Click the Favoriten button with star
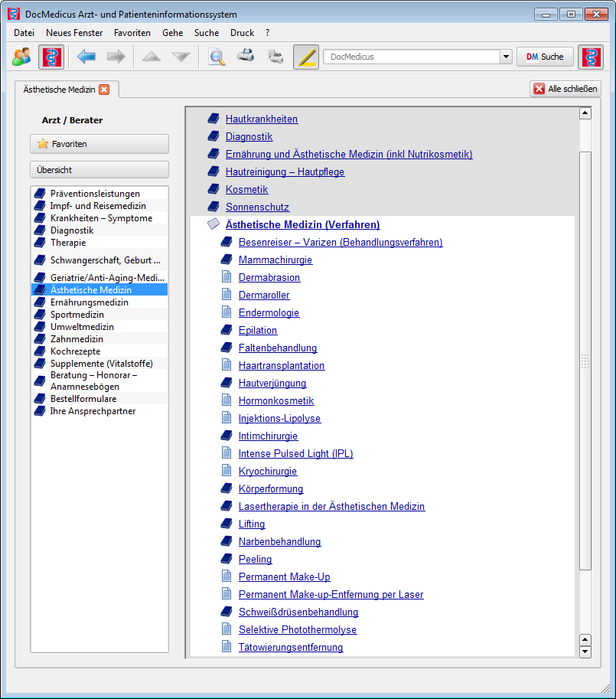Image resolution: width=616 pixels, height=699 pixels. (x=99, y=144)
